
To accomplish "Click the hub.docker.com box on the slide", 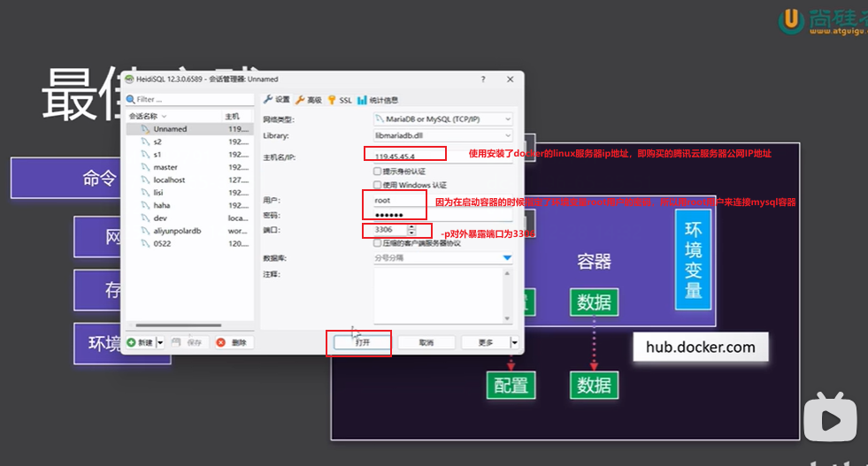I will (700, 347).
